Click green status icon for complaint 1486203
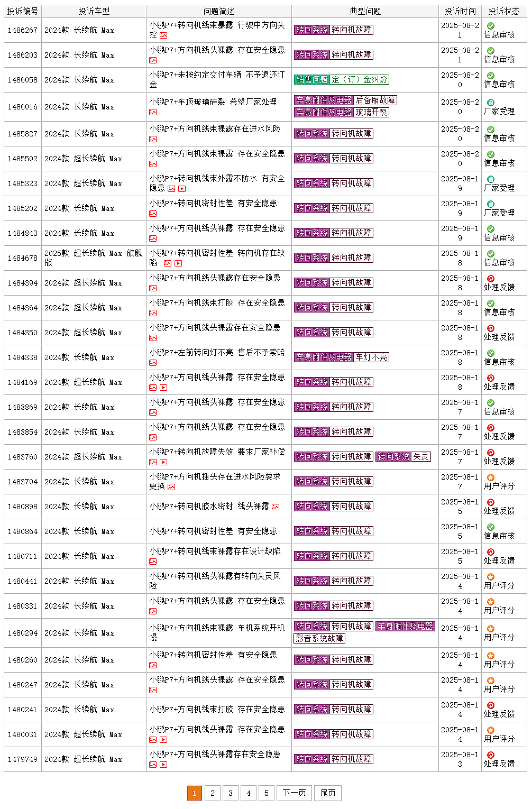Viewport: 532px width, 809px height. point(491,51)
